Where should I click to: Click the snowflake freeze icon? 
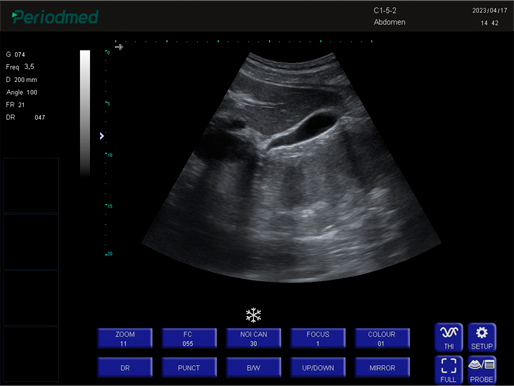point(253,315)
